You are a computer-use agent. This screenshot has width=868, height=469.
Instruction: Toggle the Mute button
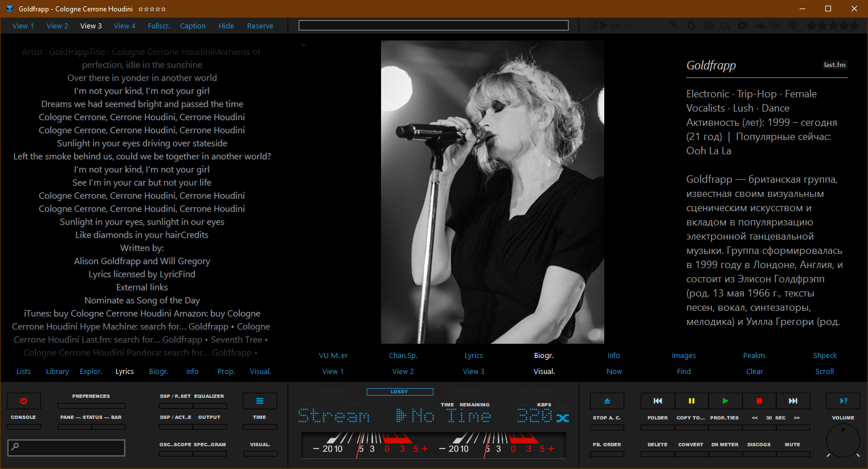click(x=792, y=445)
